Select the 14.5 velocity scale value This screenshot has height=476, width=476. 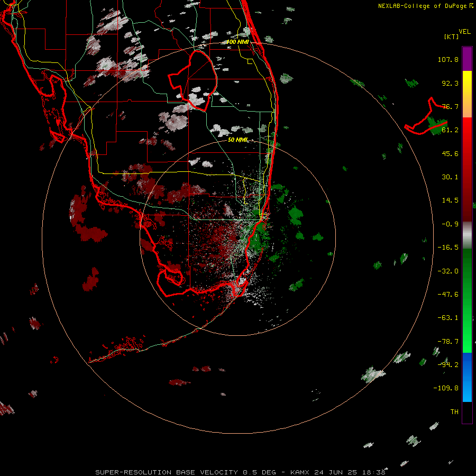click(450, 200)
